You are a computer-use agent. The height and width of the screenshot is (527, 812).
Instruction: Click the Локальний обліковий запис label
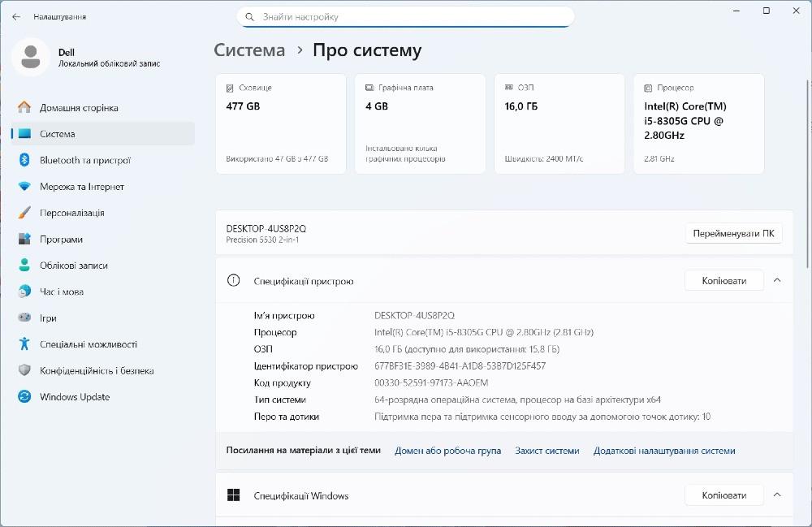coord(109,63)
